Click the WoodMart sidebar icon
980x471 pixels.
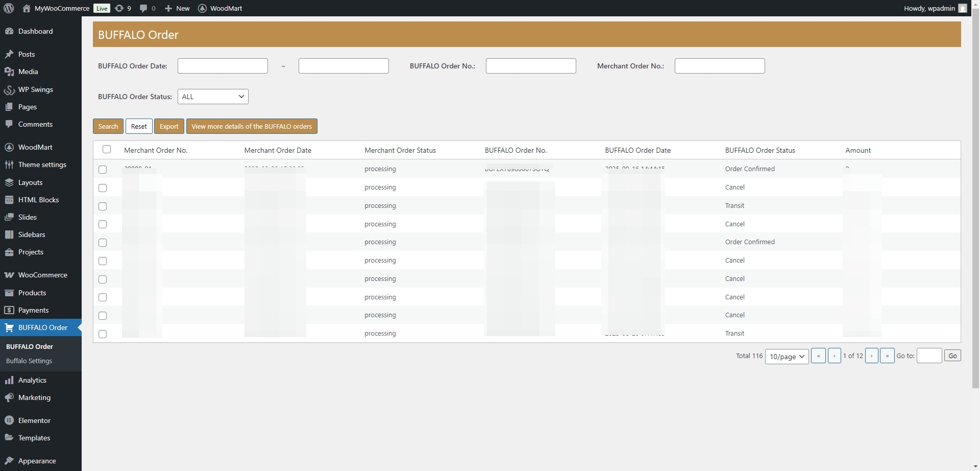[x=9, y=147]
